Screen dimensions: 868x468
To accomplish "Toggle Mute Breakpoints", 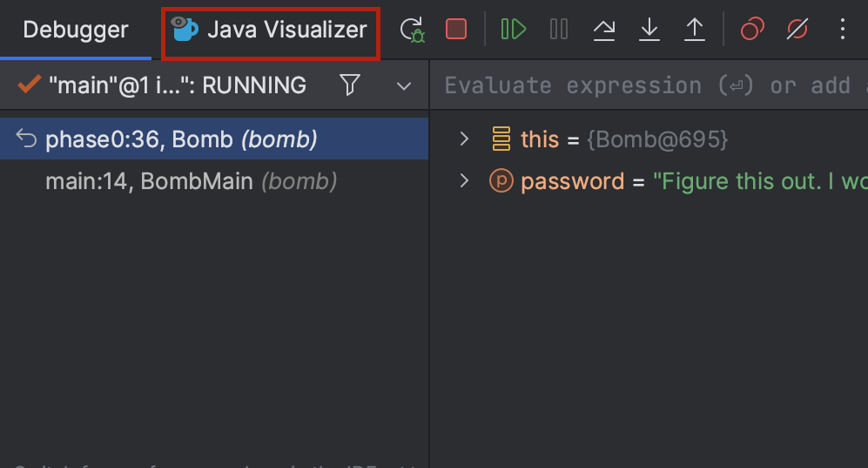I will click(x=797, y=30).
